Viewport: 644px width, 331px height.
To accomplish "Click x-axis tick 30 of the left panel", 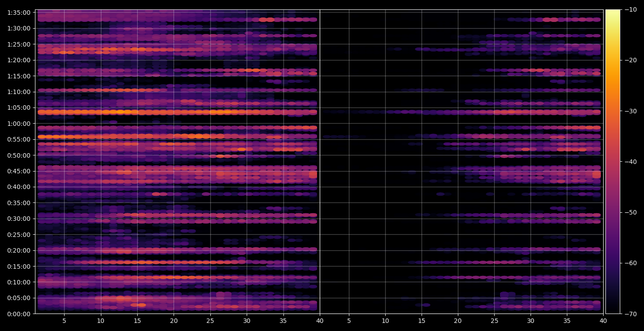I will point(247,321).
